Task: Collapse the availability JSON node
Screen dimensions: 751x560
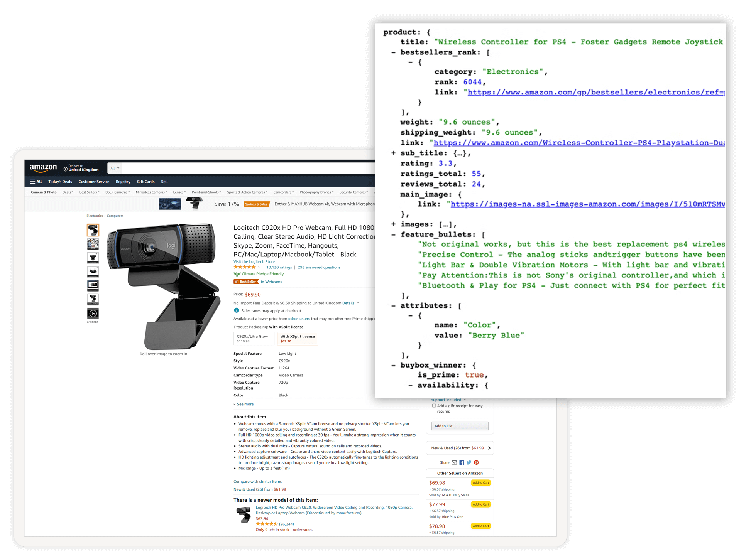Action: [x=410, y=385]
